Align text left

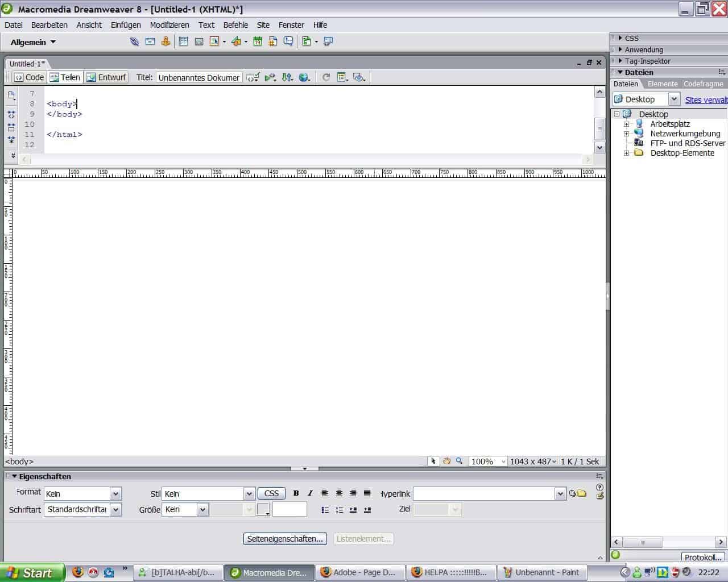coord(325,493)
